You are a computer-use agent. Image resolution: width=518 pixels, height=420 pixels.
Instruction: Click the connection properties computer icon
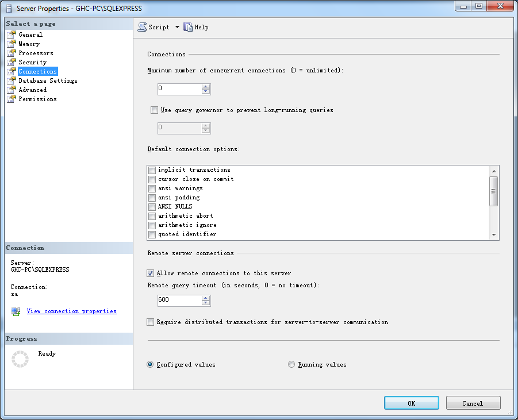(16, 311)
